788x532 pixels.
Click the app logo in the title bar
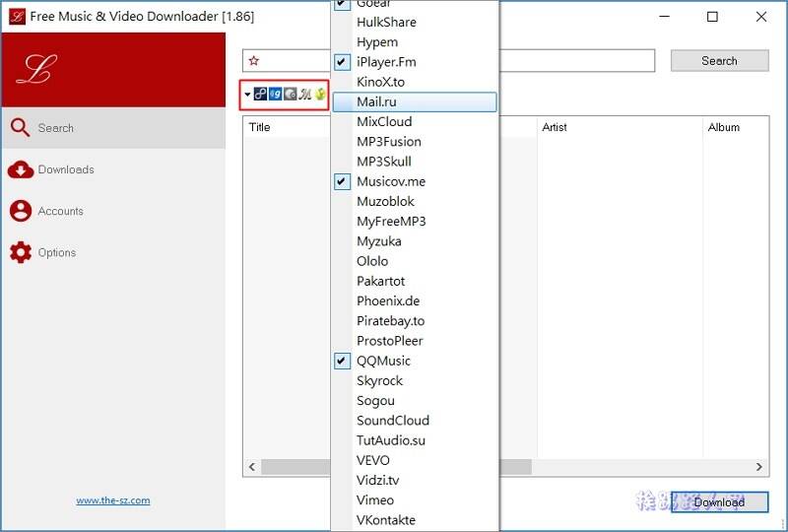17,17
